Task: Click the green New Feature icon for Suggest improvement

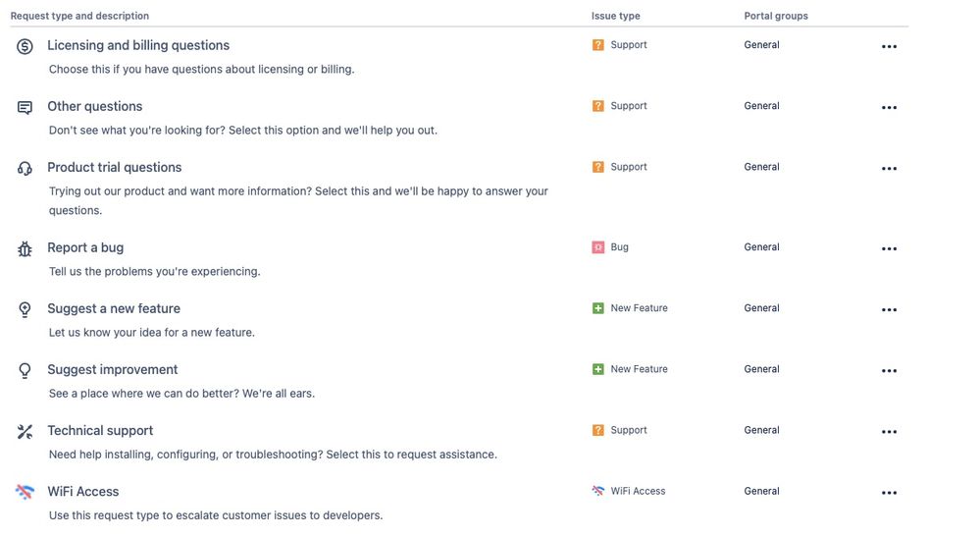Action: point(598,369)
